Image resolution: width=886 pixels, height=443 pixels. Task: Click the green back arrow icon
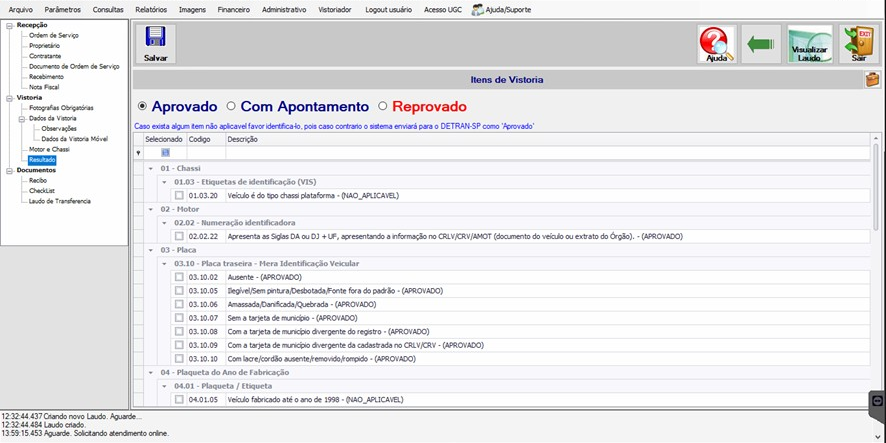(x=761, y=44)
